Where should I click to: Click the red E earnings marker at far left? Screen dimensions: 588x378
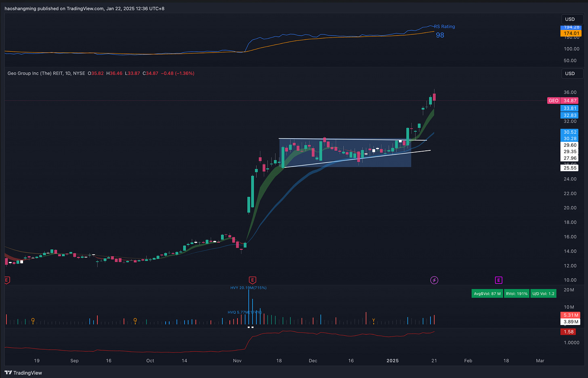7,280
